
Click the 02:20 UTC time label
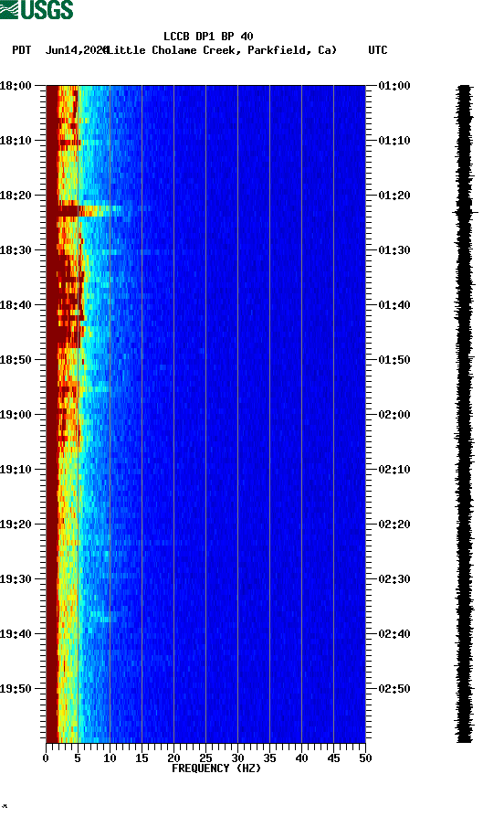point(394,525)
